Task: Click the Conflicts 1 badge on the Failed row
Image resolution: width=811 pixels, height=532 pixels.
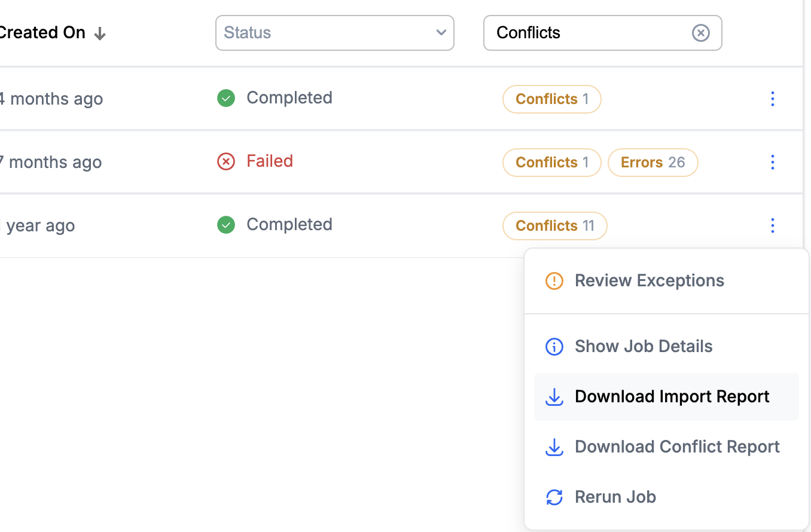Action: coord(551,162)
